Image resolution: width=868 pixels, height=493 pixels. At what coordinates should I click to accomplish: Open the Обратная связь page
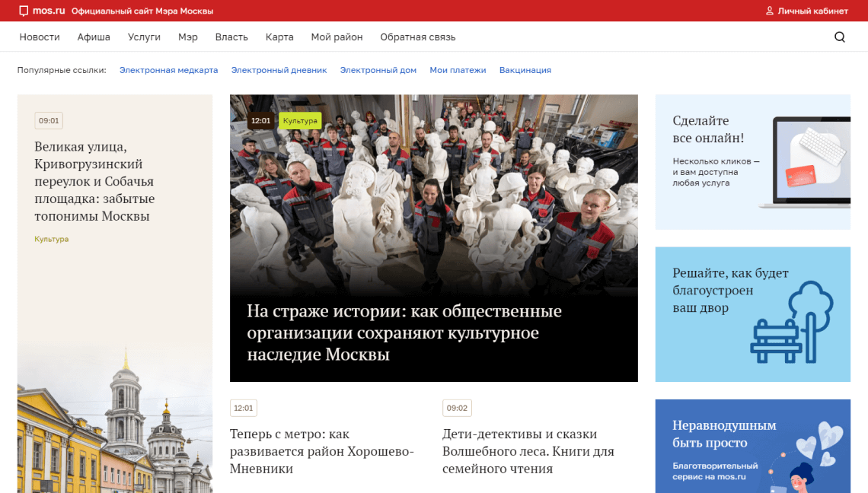(417, 37)
